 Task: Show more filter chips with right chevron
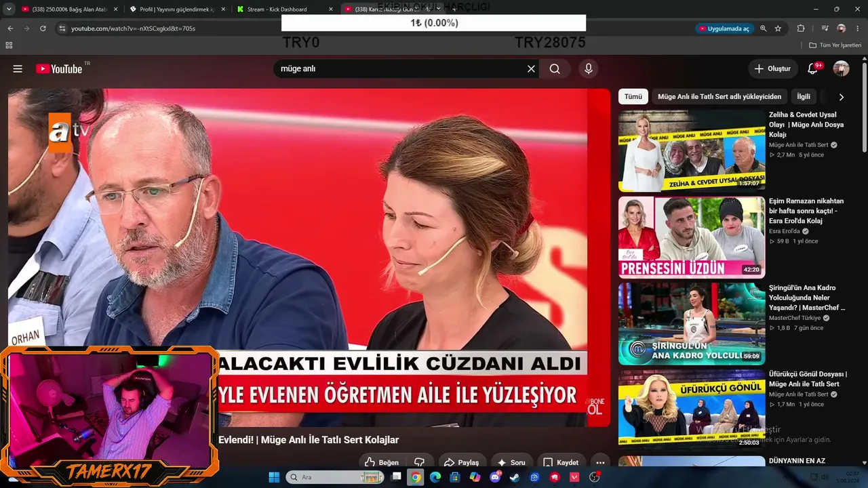(841, 97)
